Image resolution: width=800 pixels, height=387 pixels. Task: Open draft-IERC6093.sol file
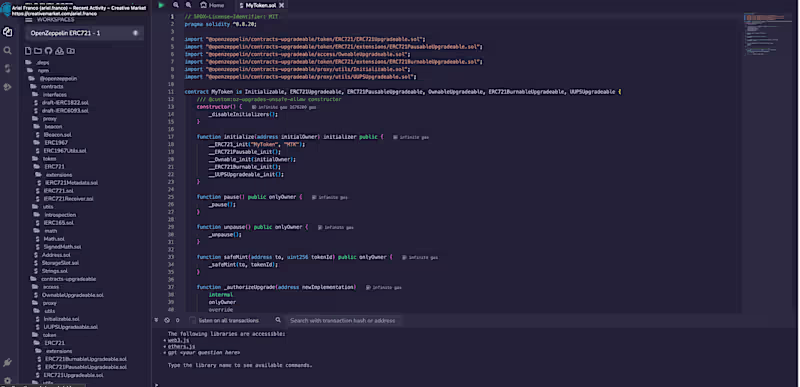click(x=64, y=111)
